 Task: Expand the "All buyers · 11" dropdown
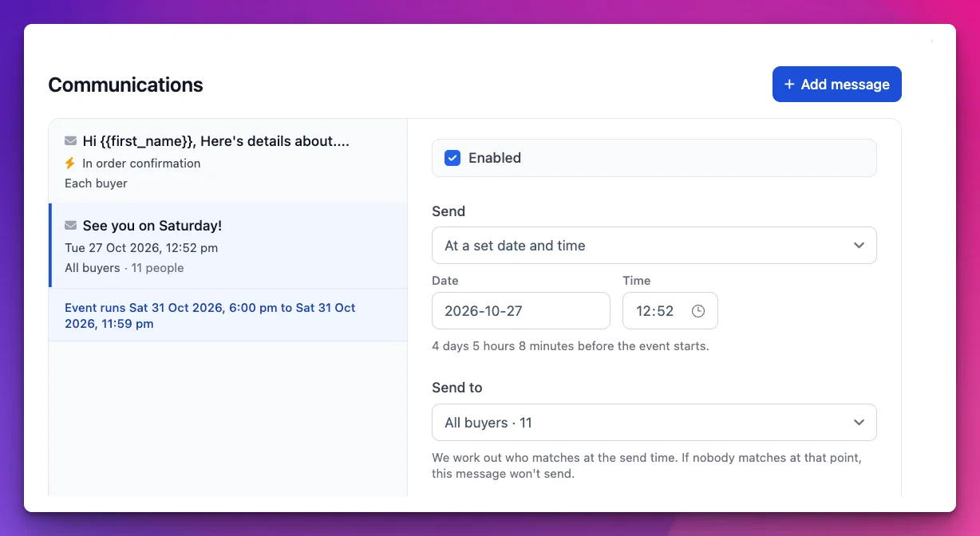pos(654,423)
